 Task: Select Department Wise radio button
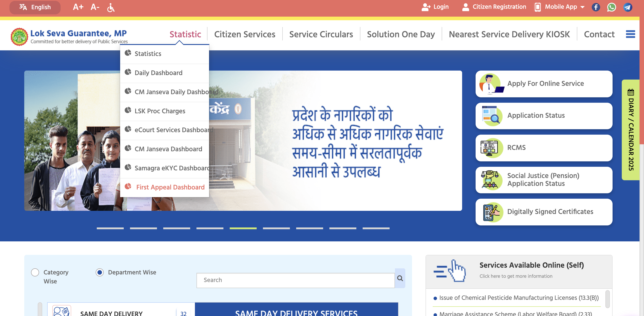[99, 272]
